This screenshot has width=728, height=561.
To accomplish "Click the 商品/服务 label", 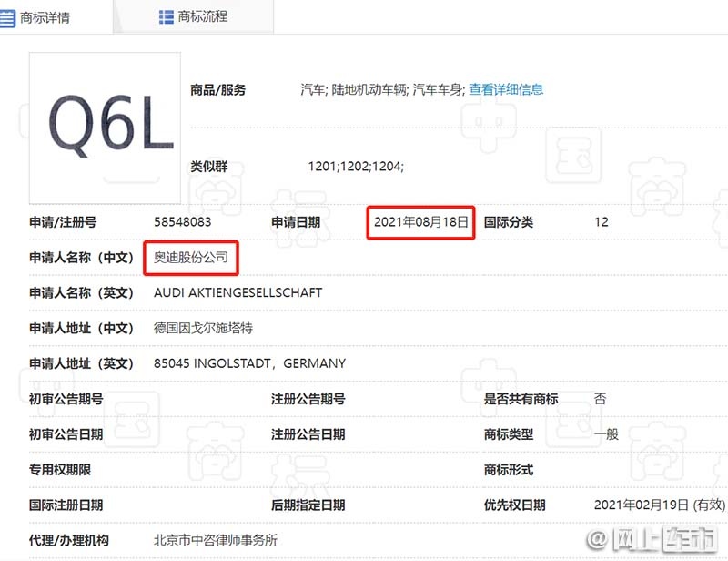I will pyautogui.click(x=218, y=89).
